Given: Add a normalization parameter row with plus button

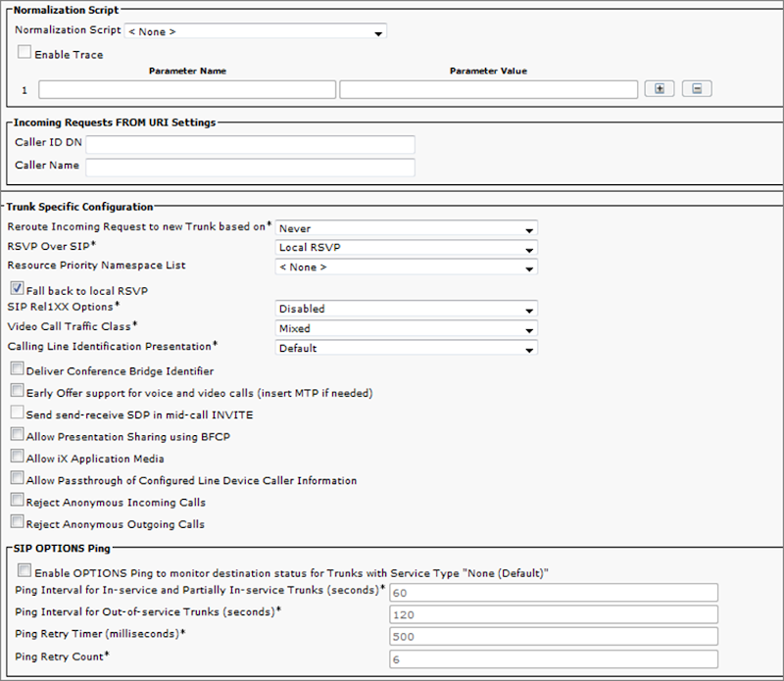Looking at the screenshot, I should coord(660,89).
